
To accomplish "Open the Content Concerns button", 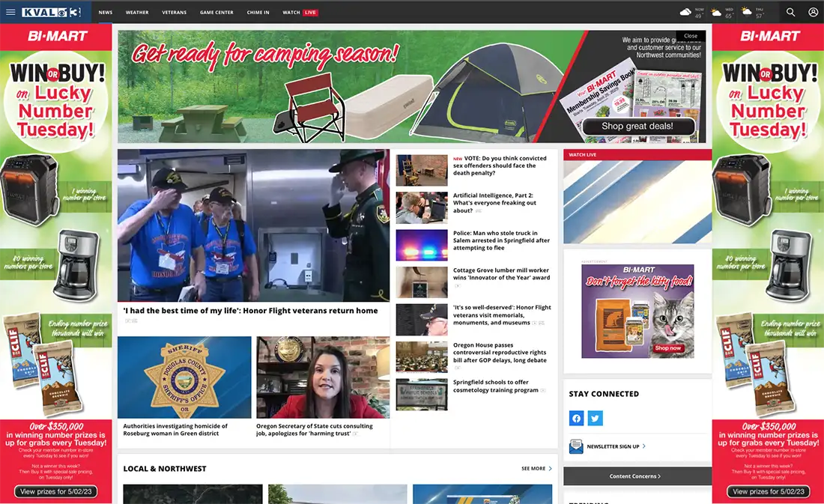I will point(637,476).
